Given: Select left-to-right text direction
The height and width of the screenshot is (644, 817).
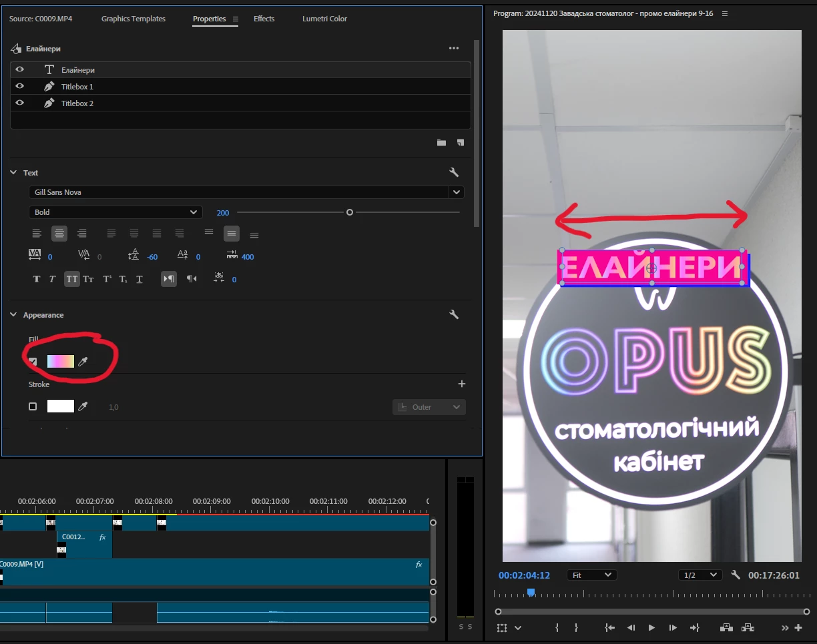Looking at the screenshot, I should coord(169,279).
